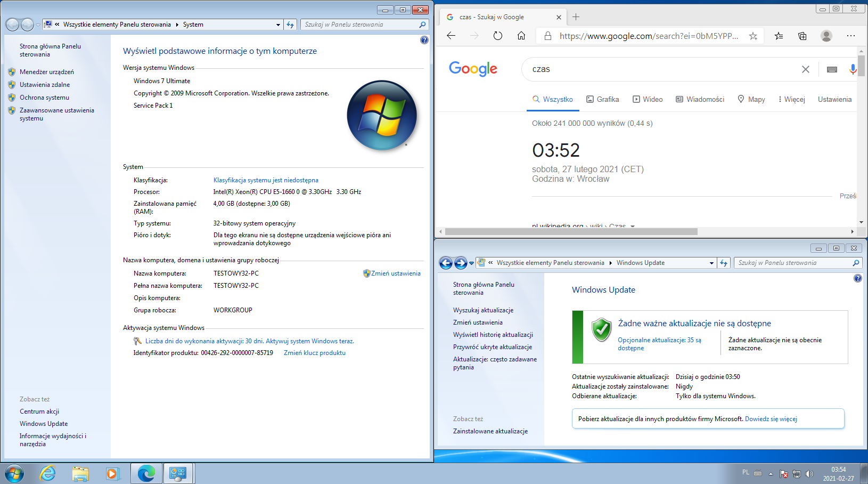Open Ustawienia menu on Google results page
868x484 pixels.
tap(834, 99)
